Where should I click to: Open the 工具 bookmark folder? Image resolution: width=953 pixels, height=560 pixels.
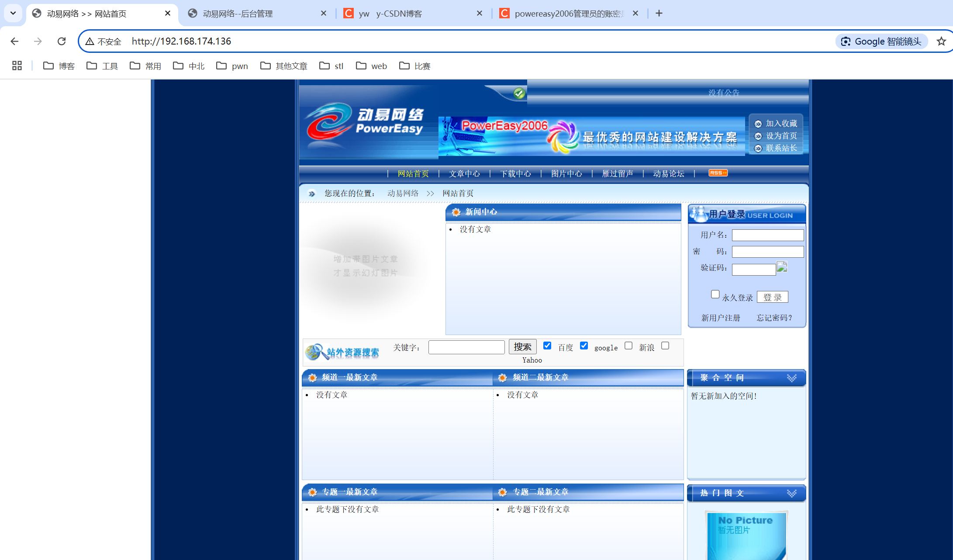click(x=102, y=66)
